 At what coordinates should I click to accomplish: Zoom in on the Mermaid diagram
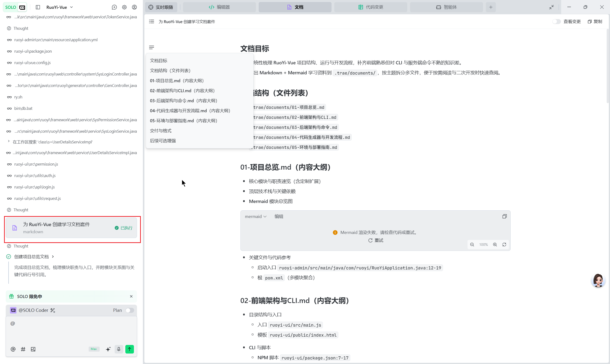coord(495,245)
